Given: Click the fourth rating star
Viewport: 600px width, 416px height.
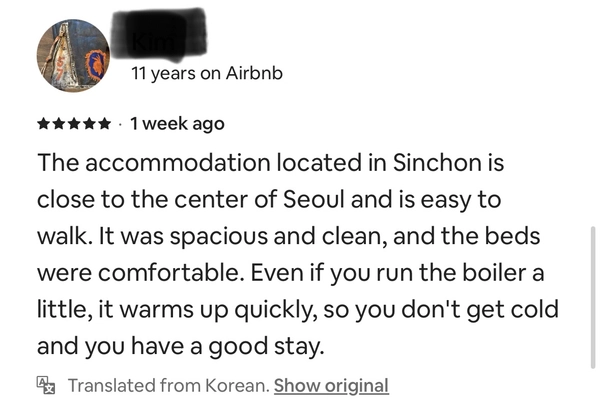Looking at the screenshot, I should coord(89,125).
